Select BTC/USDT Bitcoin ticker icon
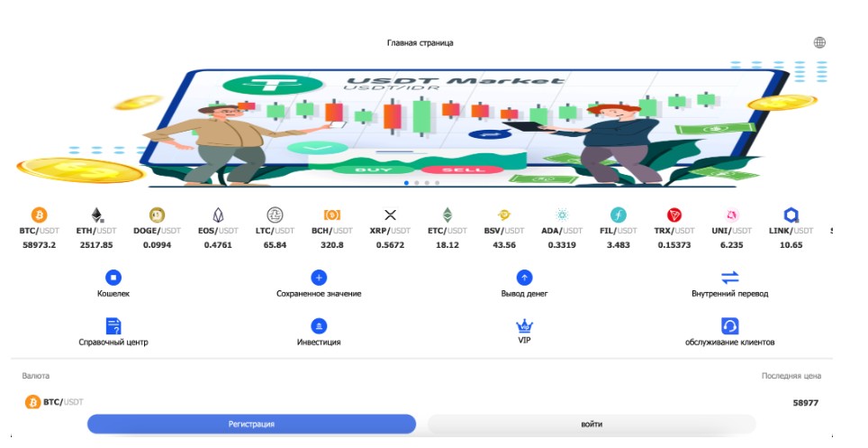Screen dimensions: 868x448 [x=39, y=215]
